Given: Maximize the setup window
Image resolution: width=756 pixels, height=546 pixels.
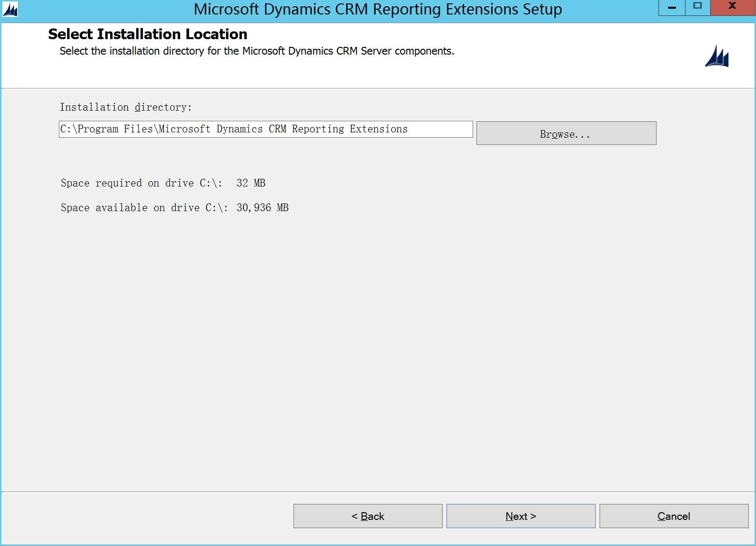Looking at the screenshot, I should click(698, 7).
